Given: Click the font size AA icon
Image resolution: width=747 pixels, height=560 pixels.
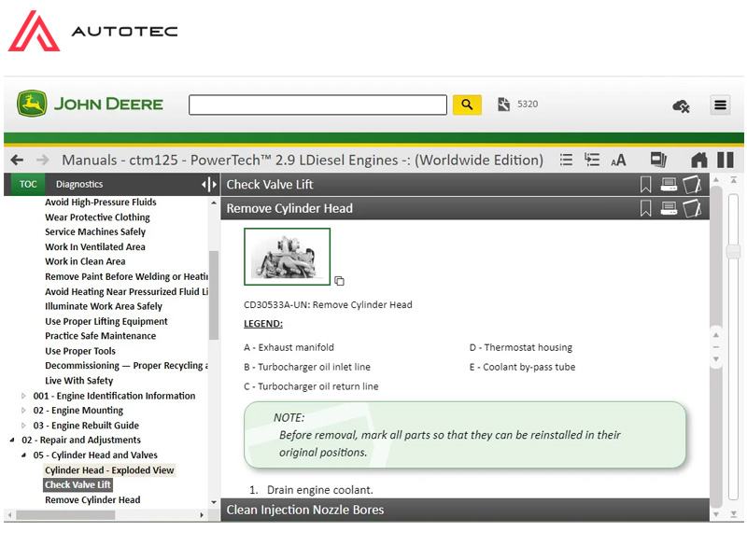Looking at the screenshot, I should [618, 160].
